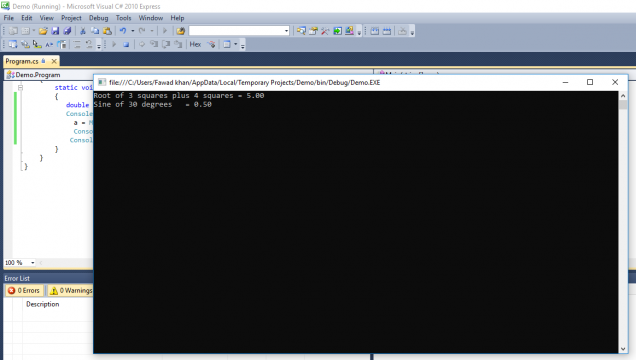Click the Add New Item toolbar icon
This screenshot has width=636, height=360.
pos(25,31)
